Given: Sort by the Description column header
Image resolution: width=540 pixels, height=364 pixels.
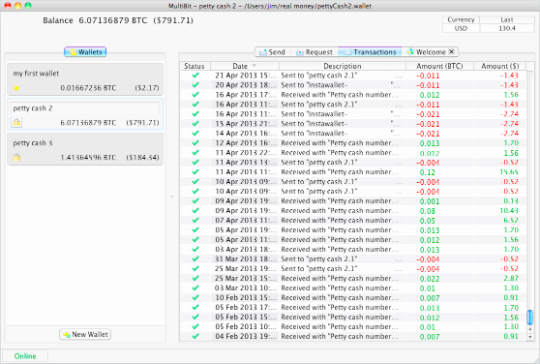Looking at the screenshot, I should click(x=342, y=66).
